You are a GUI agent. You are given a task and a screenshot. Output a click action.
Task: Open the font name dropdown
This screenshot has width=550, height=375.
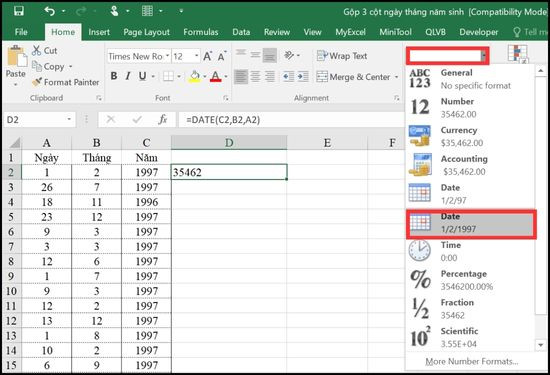pos(168,56)
